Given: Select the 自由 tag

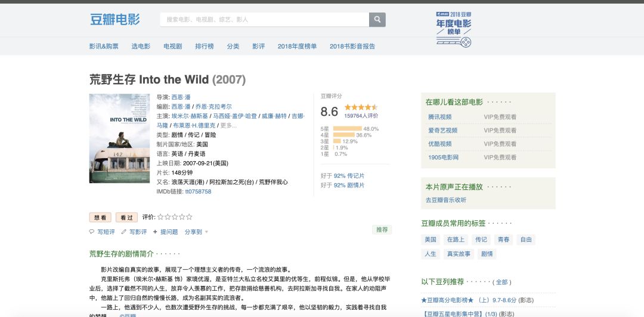Looking at the screenshot, I should tap(526, 240).
